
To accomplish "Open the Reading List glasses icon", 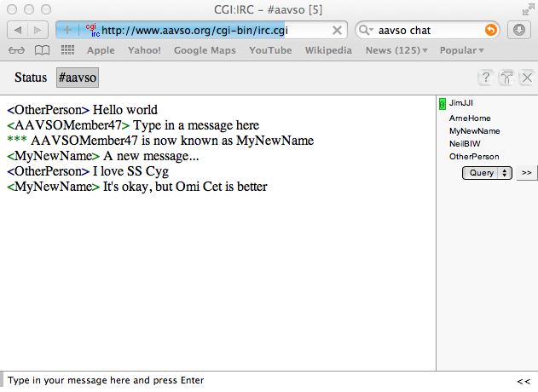I will [x=18, y=50].
